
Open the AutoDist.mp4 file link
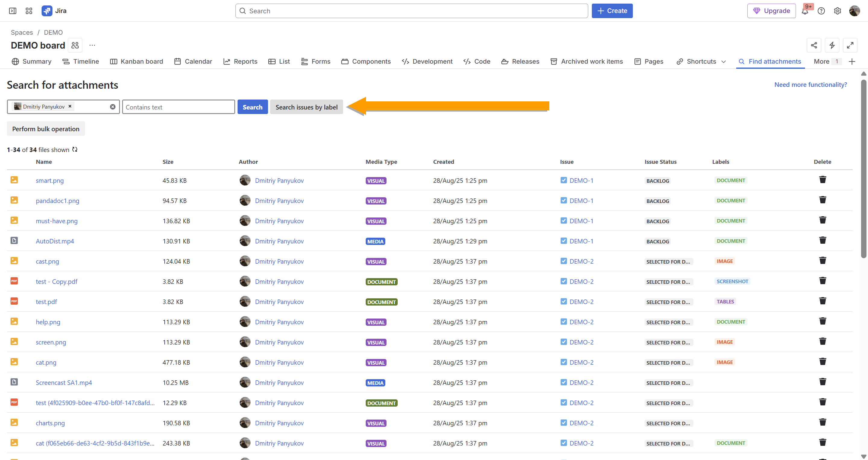[55, 241]
